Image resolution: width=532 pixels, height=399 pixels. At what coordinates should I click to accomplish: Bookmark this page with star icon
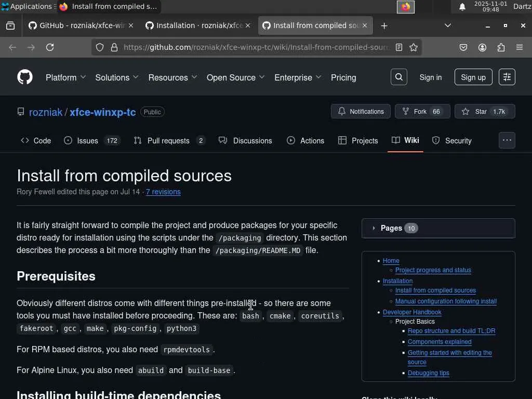pos(414,47)
